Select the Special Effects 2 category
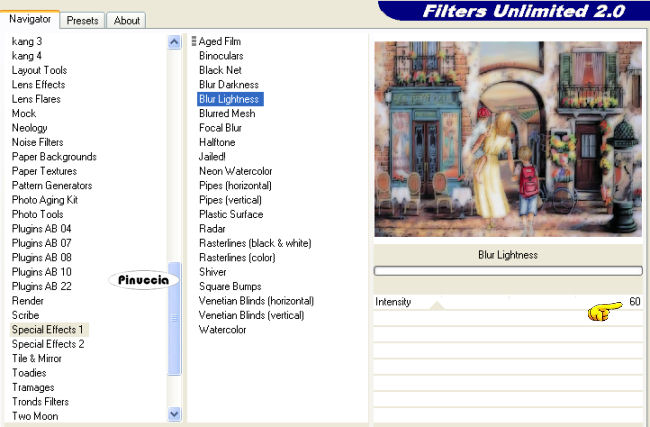 pyautogui.click(x=48, y=344)
